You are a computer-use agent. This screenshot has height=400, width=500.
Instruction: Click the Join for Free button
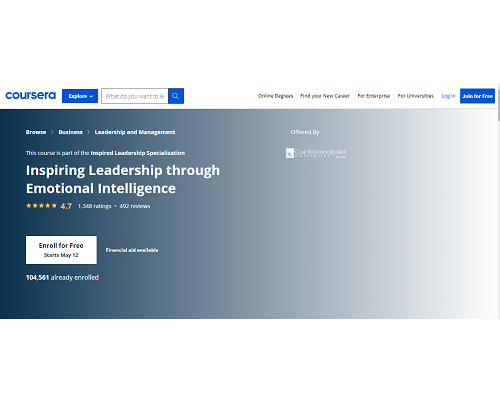tap(477, 96)
